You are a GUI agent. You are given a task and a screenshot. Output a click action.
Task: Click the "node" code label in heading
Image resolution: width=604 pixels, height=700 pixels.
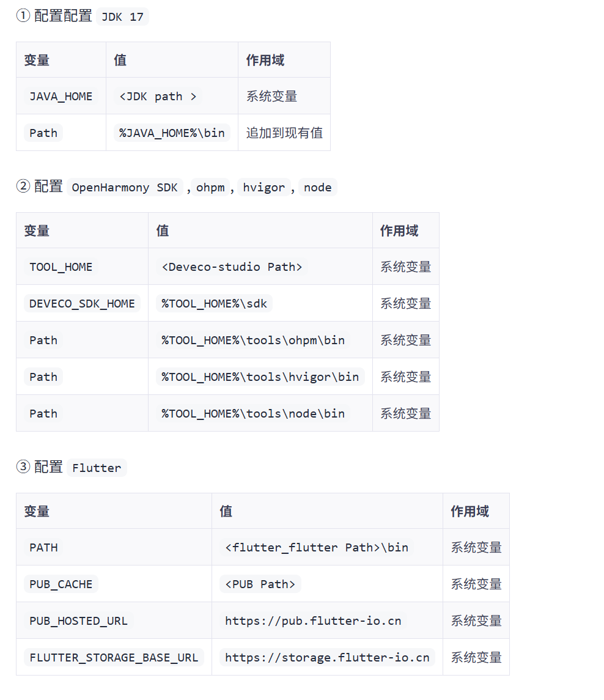tap(317, 188)
